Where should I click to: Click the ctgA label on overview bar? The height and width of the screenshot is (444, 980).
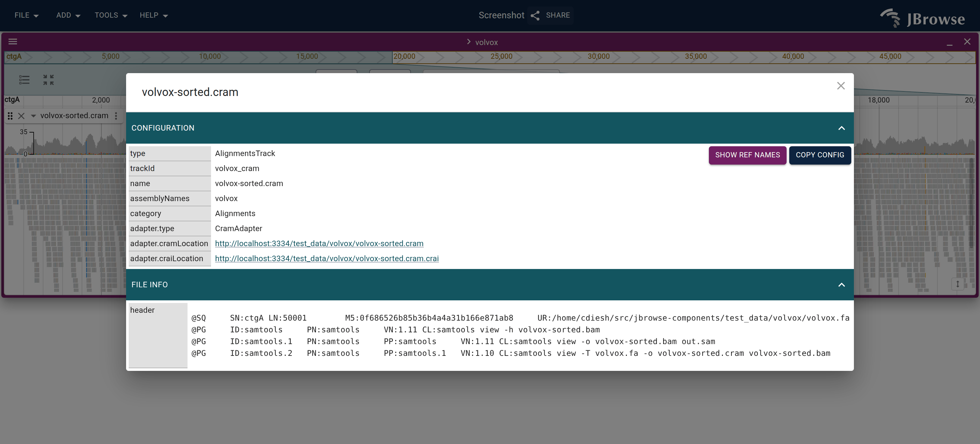point(14,56)
